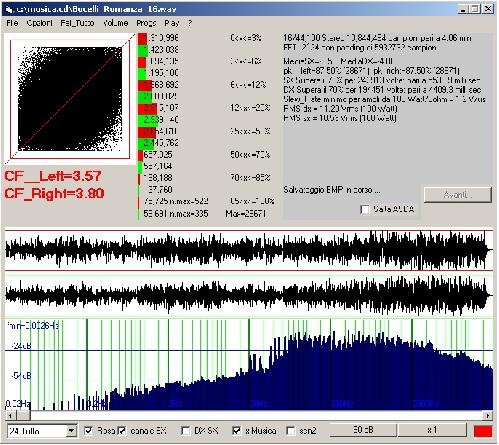This screenshot has width=499, height=445.
Task: Click the -24dB axis label
Action: pos(21,346)
